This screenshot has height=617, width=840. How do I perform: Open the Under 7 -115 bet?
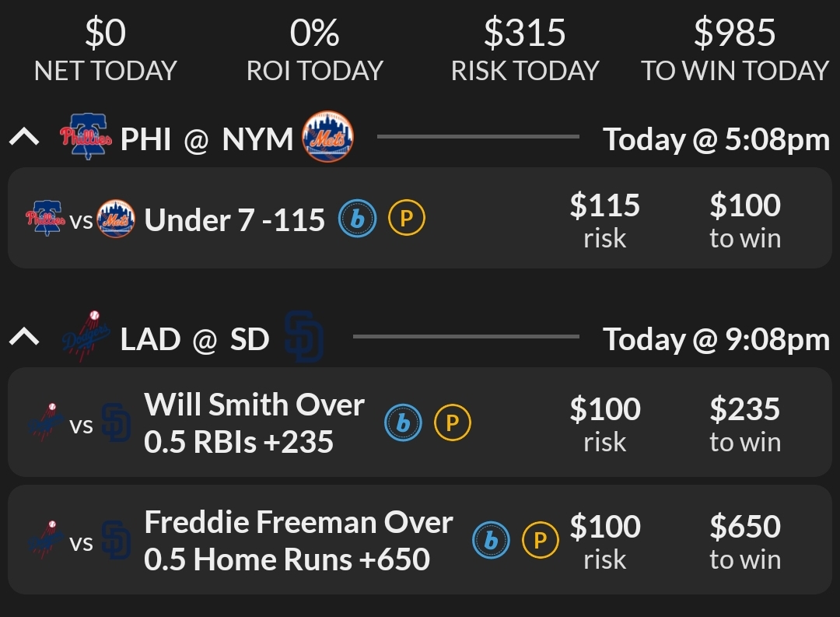tap(235, 221)
